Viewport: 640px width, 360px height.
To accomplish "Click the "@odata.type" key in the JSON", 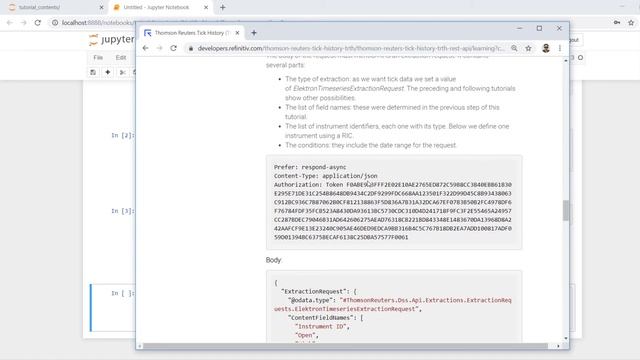I will (x=310, y=300).
